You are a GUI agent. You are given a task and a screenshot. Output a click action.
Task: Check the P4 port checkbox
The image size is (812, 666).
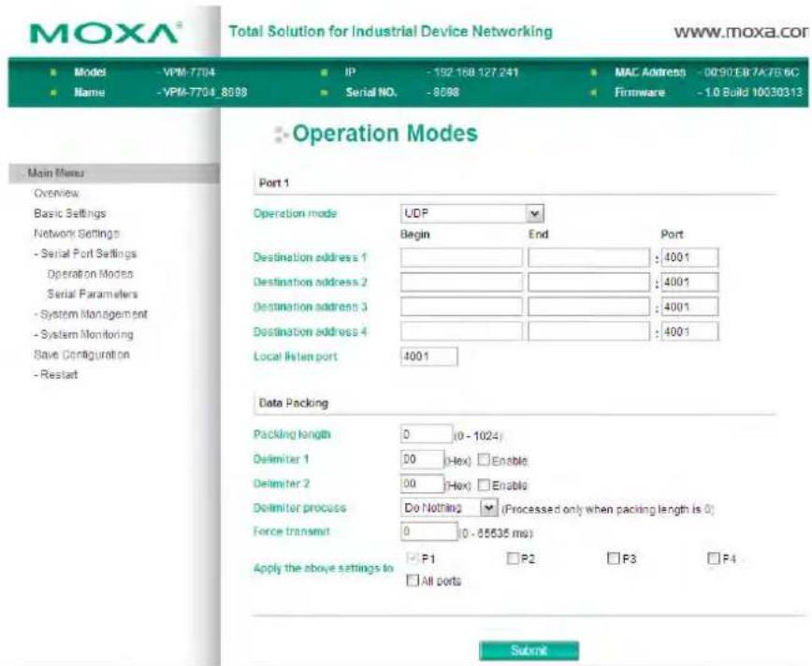tap(714, 557)
